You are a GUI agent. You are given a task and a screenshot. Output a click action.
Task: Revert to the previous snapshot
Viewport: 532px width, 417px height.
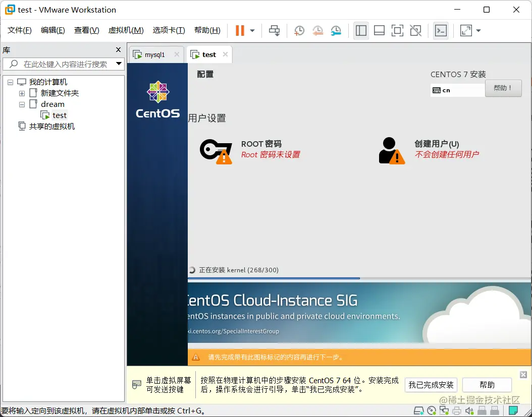click(x=317, y=31)
